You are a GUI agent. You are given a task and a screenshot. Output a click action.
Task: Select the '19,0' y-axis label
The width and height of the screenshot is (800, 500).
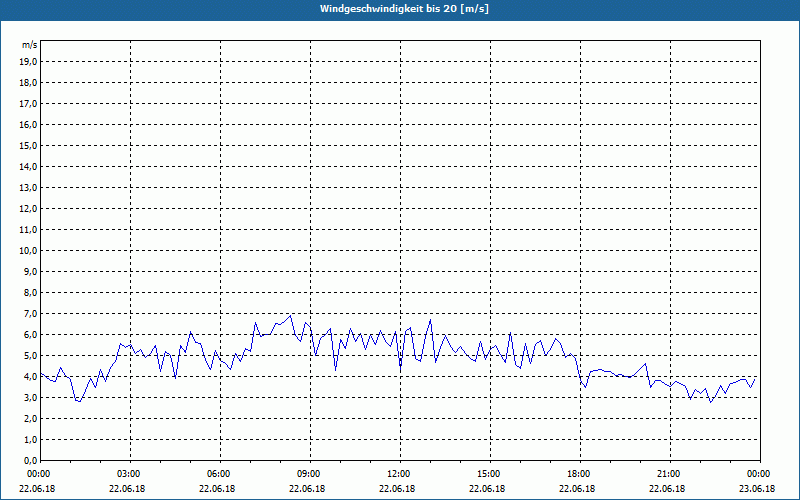click(x=28, y=62)
